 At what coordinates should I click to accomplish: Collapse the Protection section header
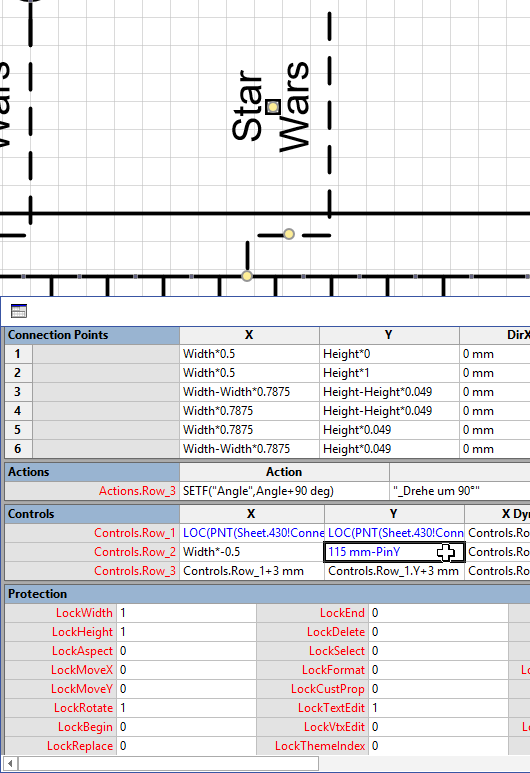(267, 594)
